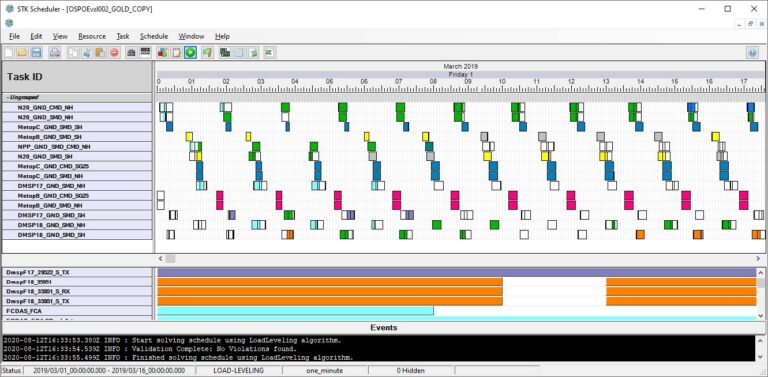Click the Task ID column header

77,77
